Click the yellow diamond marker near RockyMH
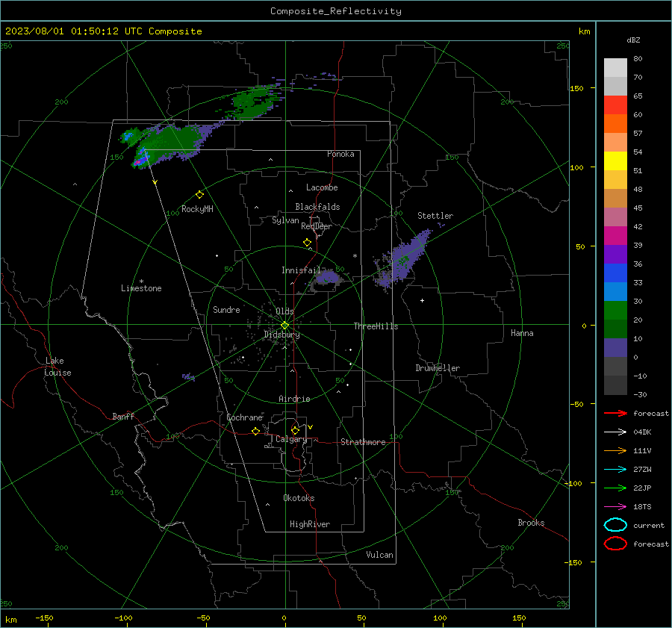Screen dimensions: 672x628 [199, 195]
